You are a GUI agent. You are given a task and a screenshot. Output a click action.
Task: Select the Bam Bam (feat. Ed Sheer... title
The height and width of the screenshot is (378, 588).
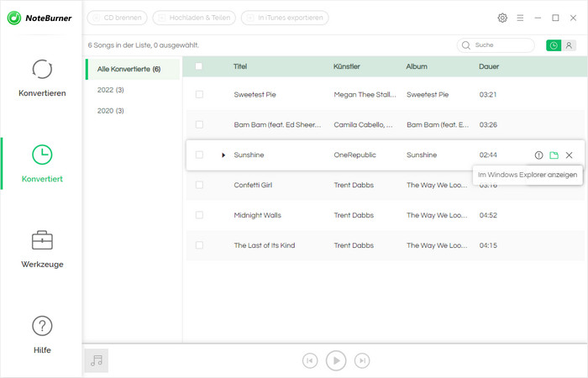point(277,124)
